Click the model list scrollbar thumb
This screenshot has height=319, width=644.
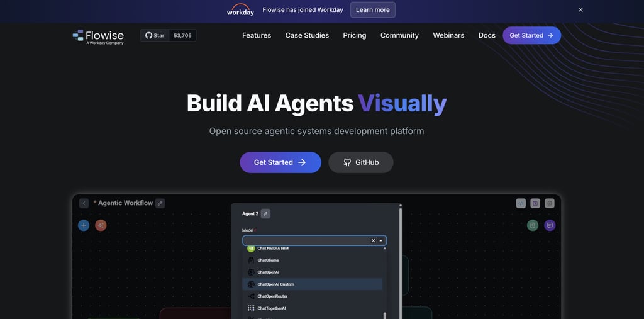tap(385, 315)
